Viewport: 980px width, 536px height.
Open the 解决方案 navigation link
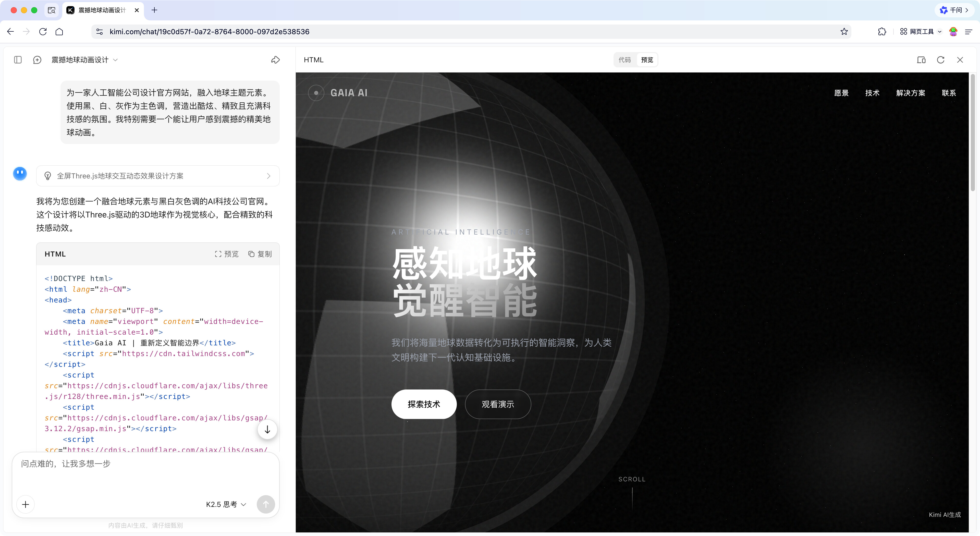(x=910, y=93)
